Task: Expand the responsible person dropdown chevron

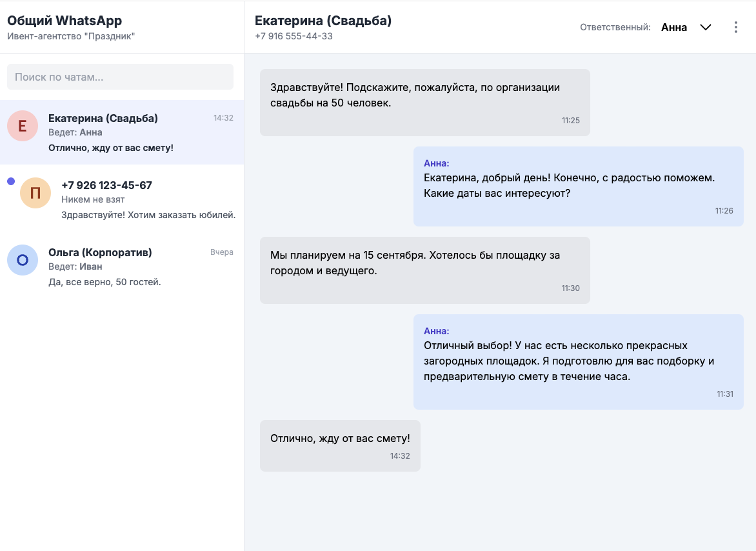Action: pyautogui.click(x=706, y=27)
